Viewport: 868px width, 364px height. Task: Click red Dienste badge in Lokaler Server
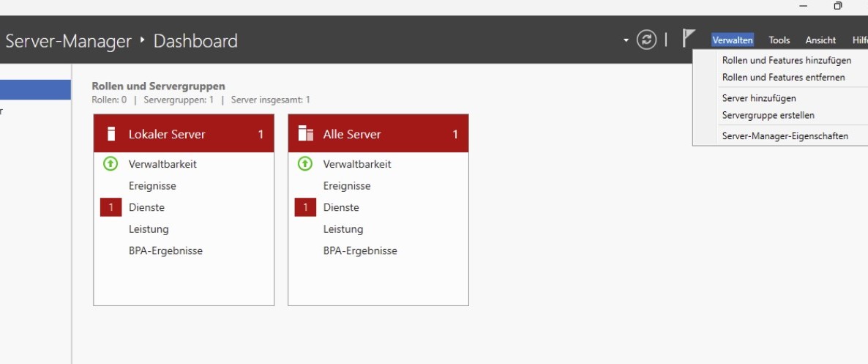coord(111,207)
